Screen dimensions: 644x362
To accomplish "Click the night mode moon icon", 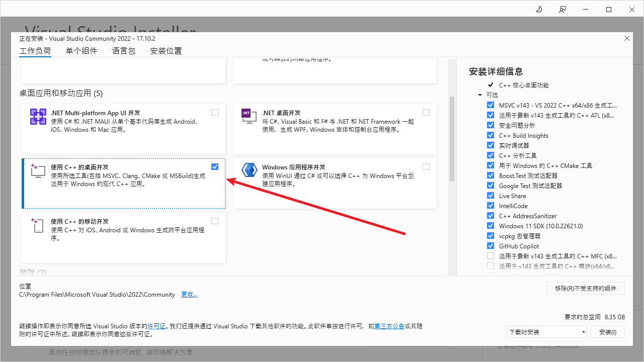I will click(539, 10).
